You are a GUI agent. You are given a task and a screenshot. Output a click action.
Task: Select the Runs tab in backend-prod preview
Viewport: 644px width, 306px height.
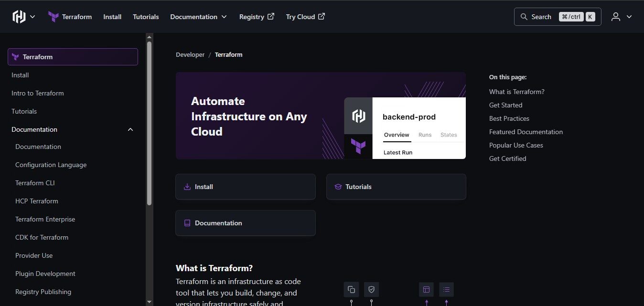click(425, 135)
